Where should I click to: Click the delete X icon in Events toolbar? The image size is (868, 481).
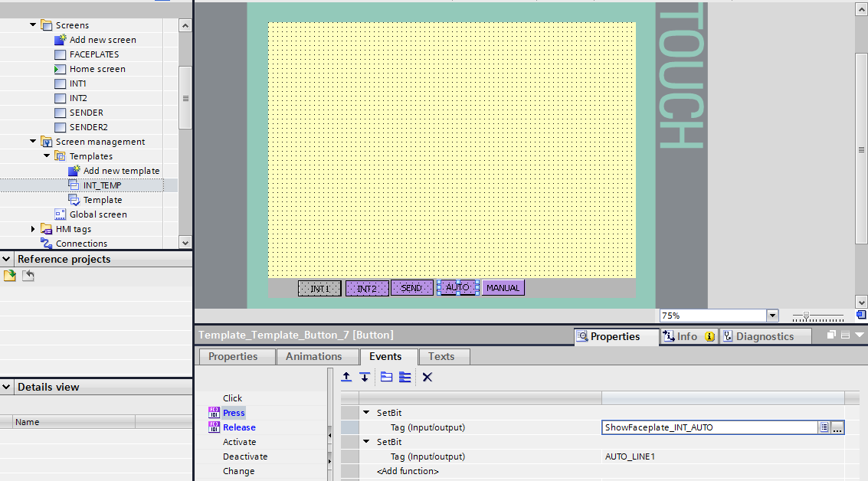click(427, 377)
